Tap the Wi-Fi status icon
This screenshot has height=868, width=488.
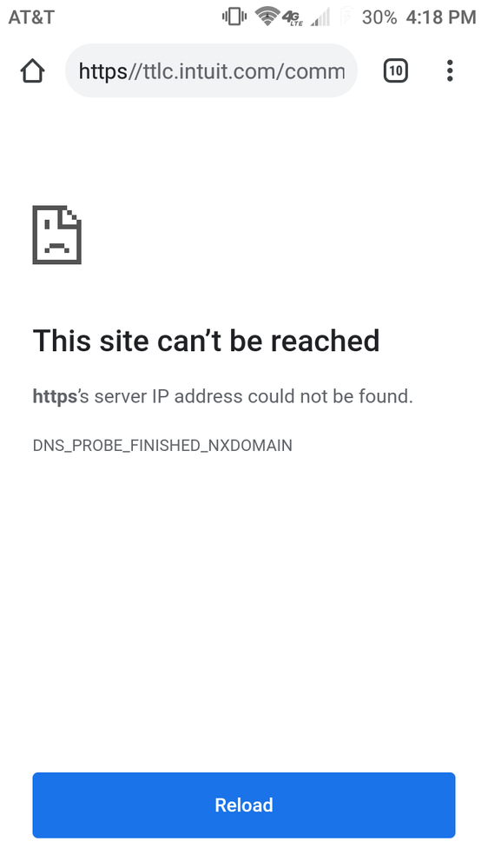267,16
